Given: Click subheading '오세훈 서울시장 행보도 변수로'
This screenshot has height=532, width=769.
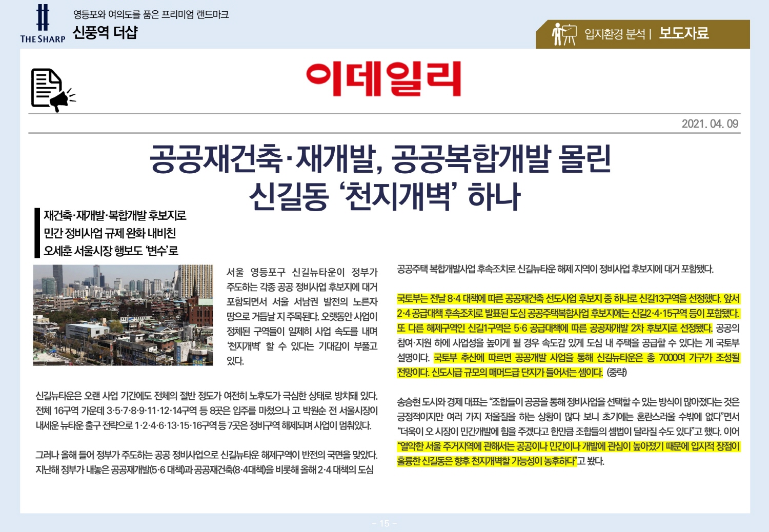Looking at the screenshot, I should (x=111, y=251).
